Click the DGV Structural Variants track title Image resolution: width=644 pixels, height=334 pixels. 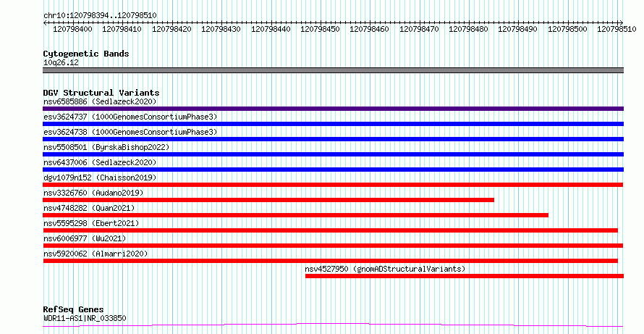[x=101, y=93]
